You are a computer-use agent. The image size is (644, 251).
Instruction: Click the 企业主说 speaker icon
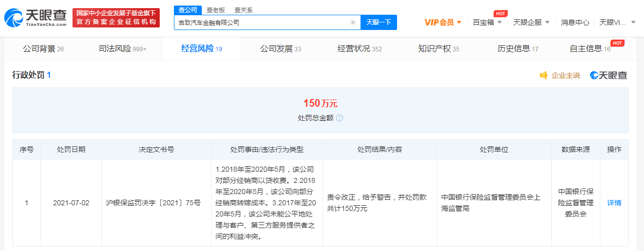coord(544,75)
